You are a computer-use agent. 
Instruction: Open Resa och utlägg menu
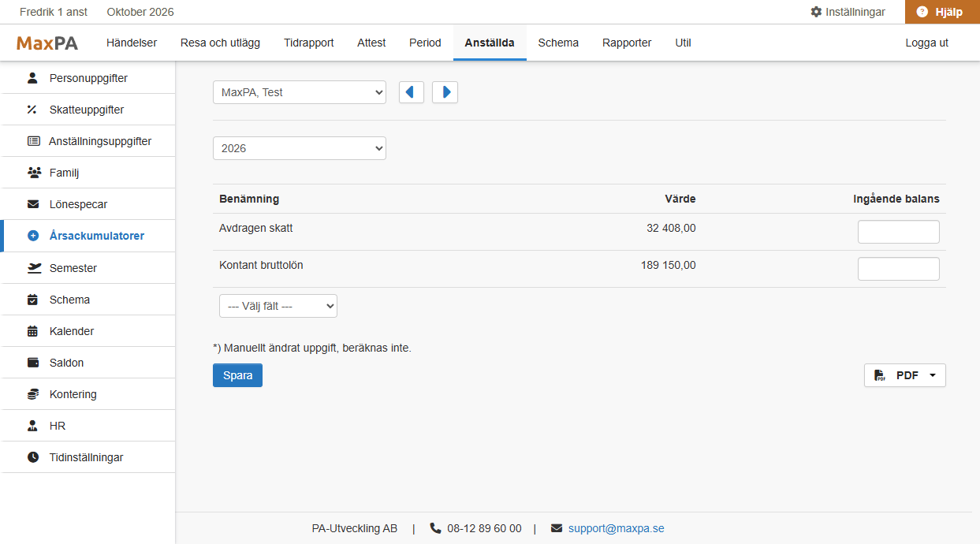[x=220, y=43]
